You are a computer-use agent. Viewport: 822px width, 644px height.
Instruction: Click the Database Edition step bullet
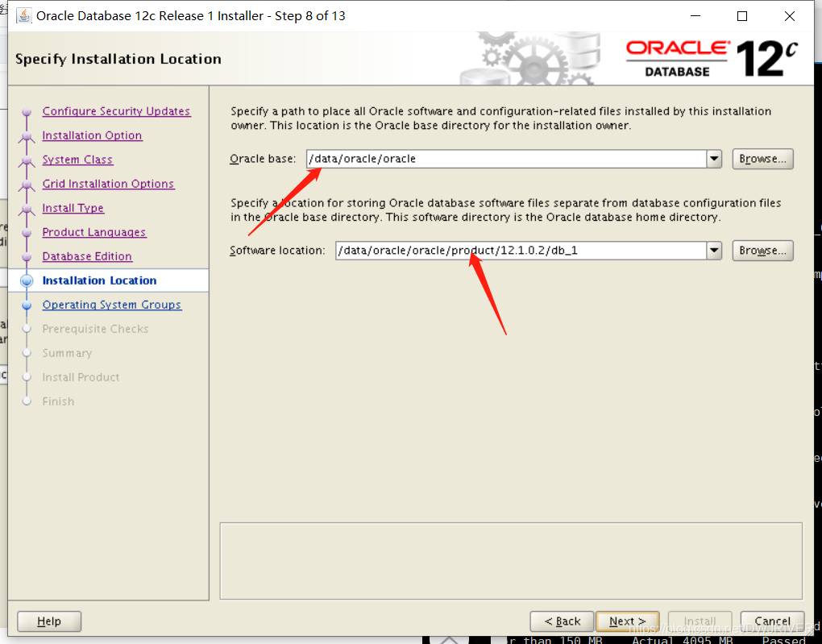[27, 257]
